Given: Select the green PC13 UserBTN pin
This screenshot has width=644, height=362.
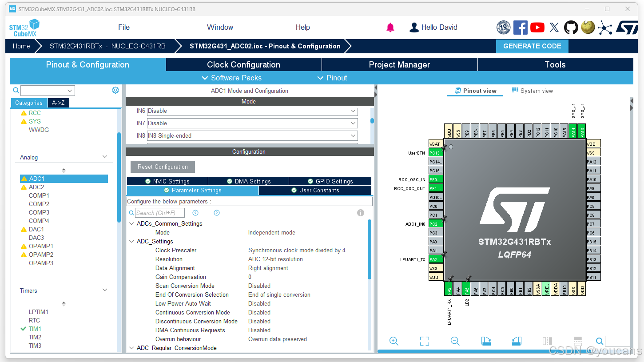Looking at the screenshot, I should point(436,153).
